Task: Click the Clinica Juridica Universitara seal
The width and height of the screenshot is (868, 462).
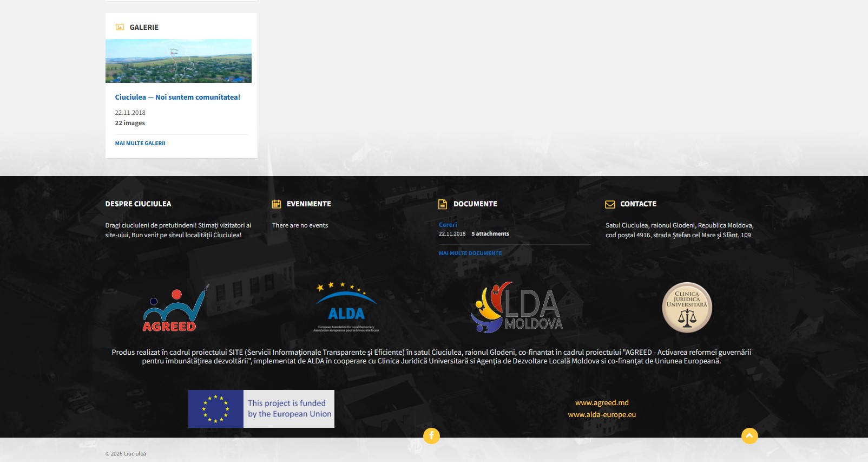Action: click(x=687, y=307)
